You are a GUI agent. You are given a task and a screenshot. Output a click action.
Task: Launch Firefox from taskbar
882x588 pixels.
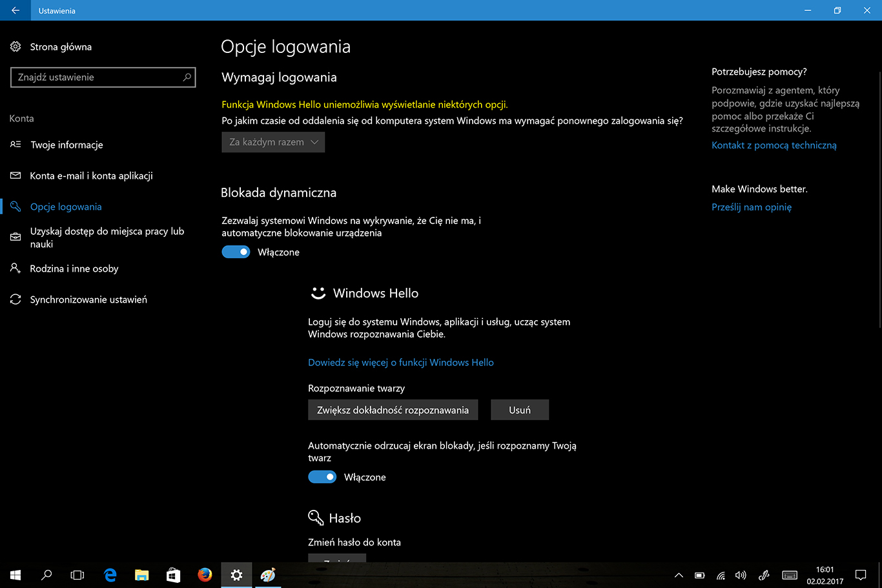(205, 574)
